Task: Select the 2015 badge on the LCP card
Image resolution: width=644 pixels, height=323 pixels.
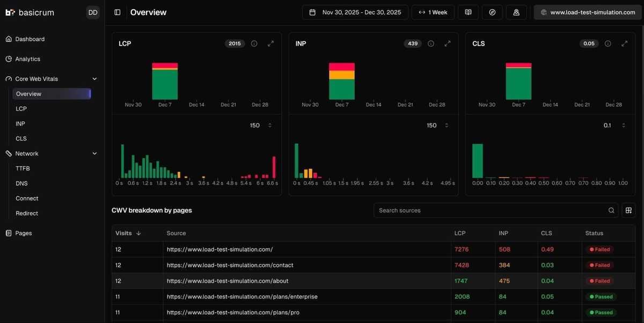Action: (235, 43)
